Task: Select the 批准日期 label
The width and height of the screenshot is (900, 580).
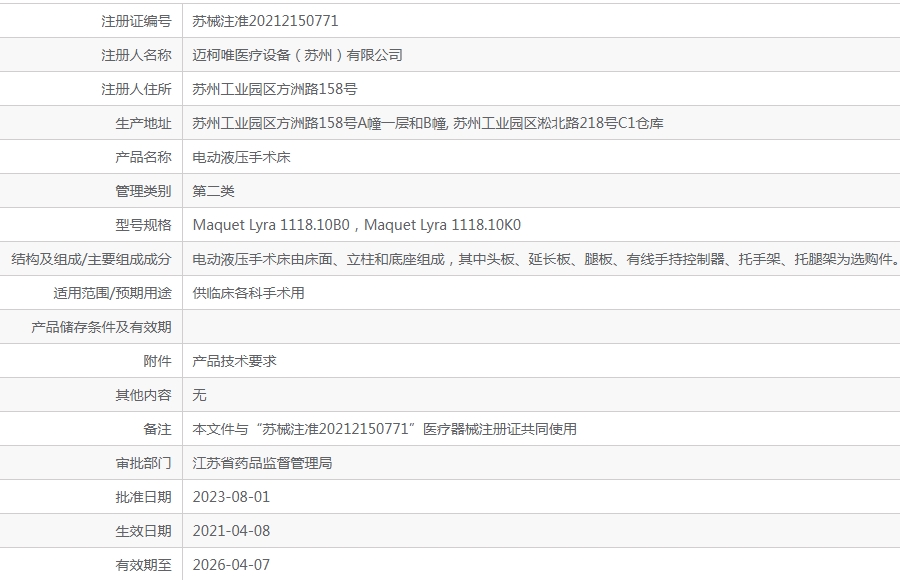Action: [x=143, y=497]
